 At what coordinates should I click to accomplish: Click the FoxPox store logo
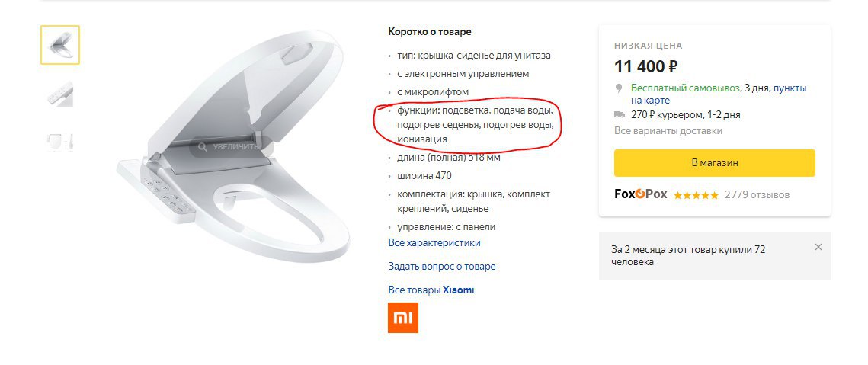[x=640, y=194]
